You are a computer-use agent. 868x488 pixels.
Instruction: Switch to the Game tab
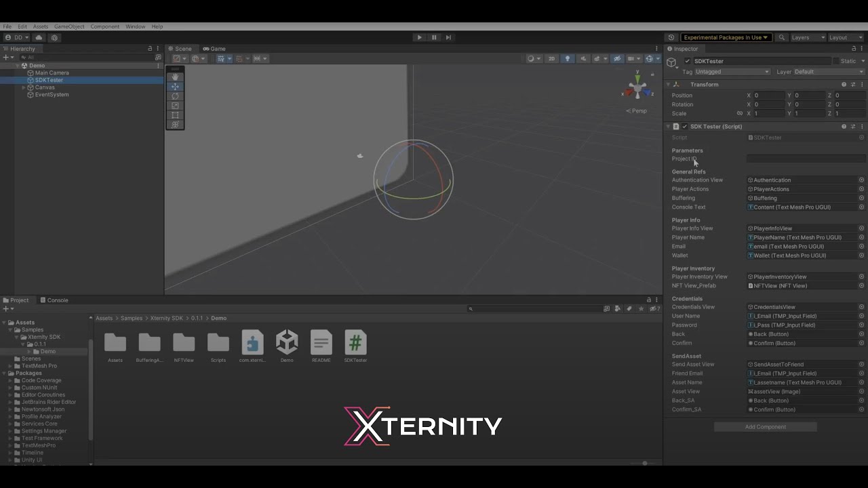click(x=214, y=49)
